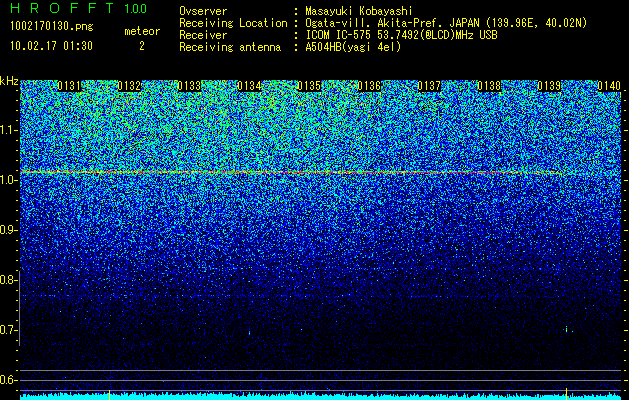Click the meteor label

[x=142, y=31]
